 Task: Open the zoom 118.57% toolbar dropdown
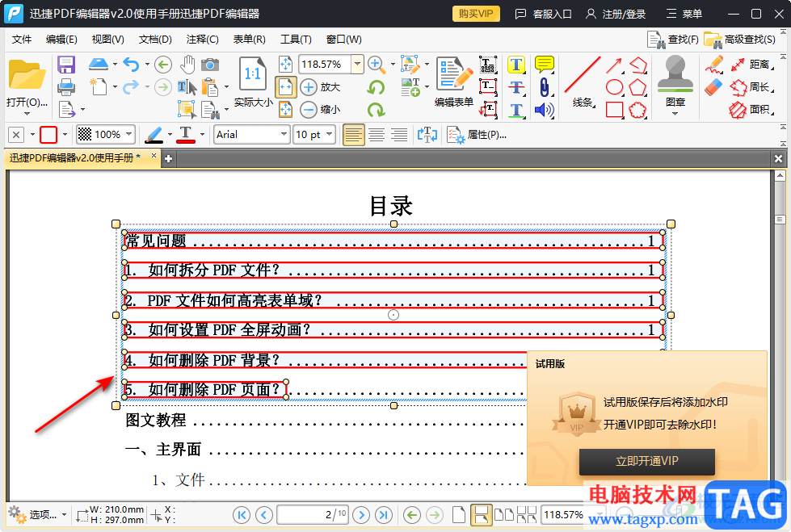pos(358,64)
